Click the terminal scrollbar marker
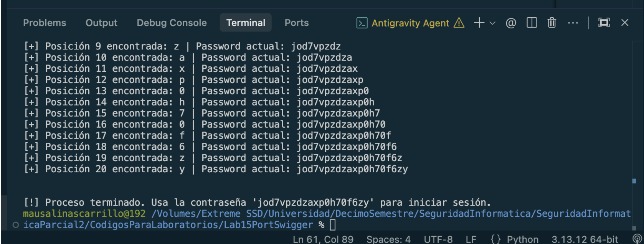644x244 pixels. point(634,181)
